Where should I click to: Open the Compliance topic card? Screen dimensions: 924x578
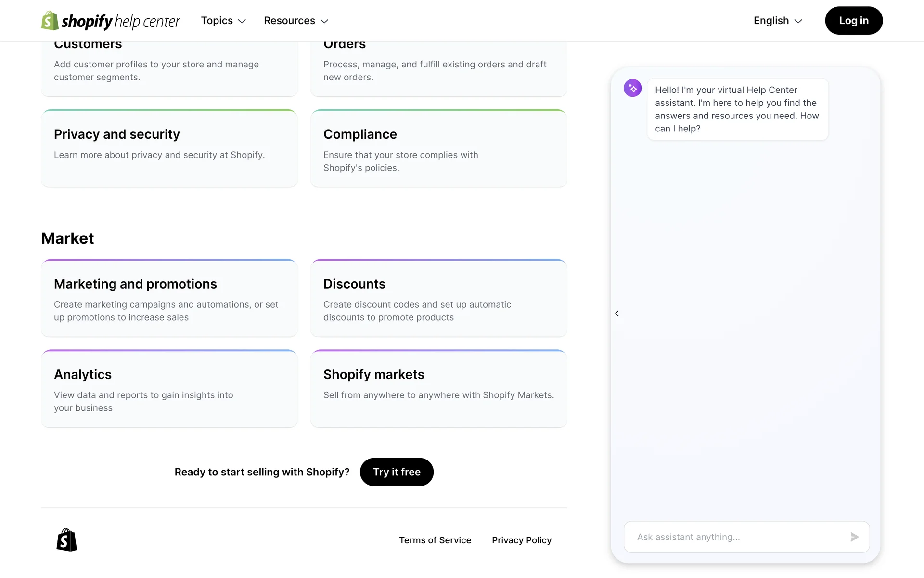(438, 148)
